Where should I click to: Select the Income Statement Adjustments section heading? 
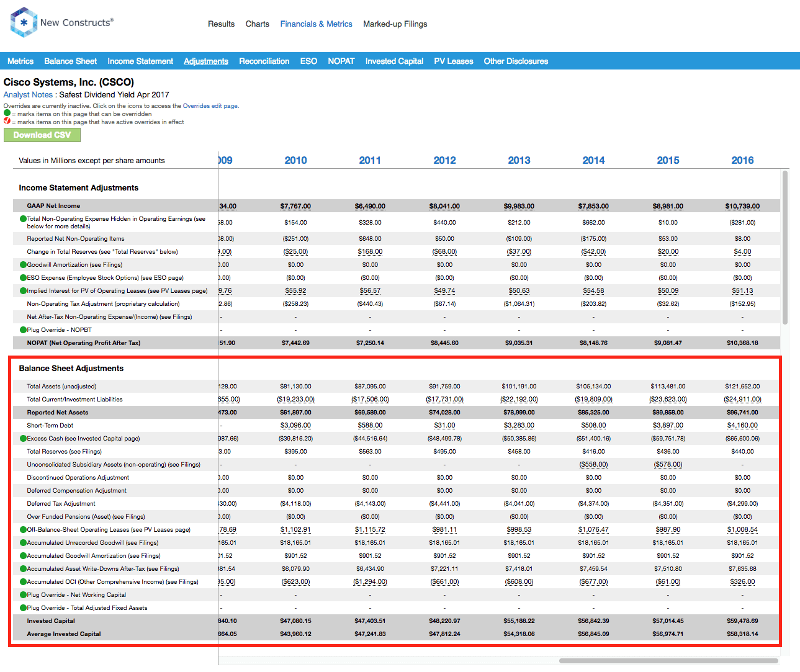point(79,188)
